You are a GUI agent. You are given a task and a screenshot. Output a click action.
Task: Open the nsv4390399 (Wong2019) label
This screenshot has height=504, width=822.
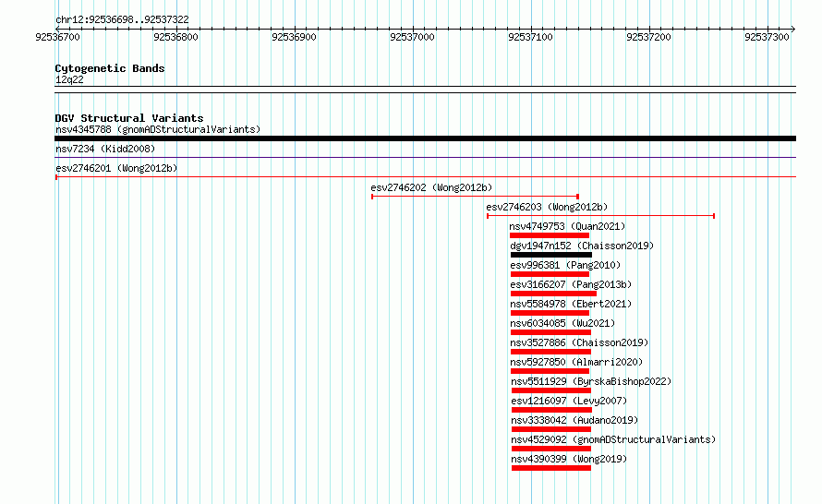click(569, 459)
